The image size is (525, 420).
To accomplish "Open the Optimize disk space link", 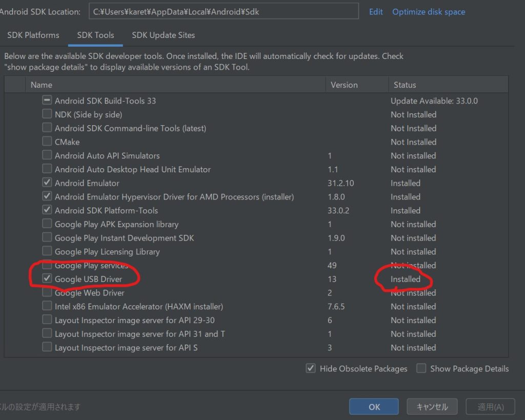I will (x=429, y=12).
